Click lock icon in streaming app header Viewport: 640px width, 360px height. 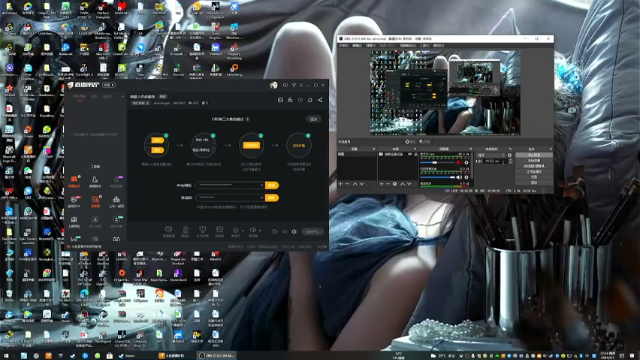(290, 100)
